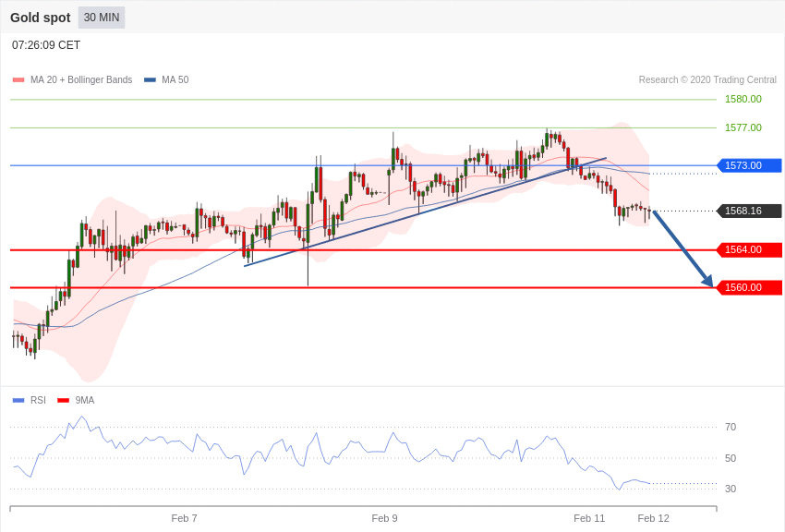The width and height of the screenshot is (785, 532).
Task: Click the Feb 7 date label
Action: [184, 518]
